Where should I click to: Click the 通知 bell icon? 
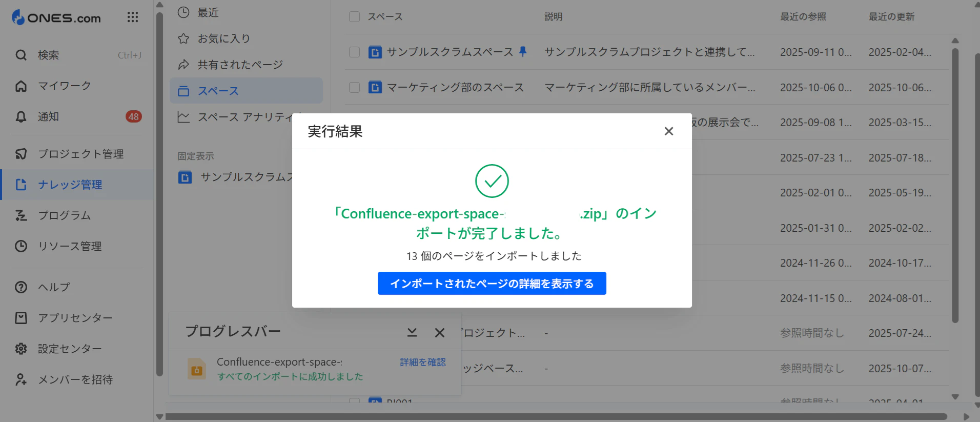(x=21, y=117)
